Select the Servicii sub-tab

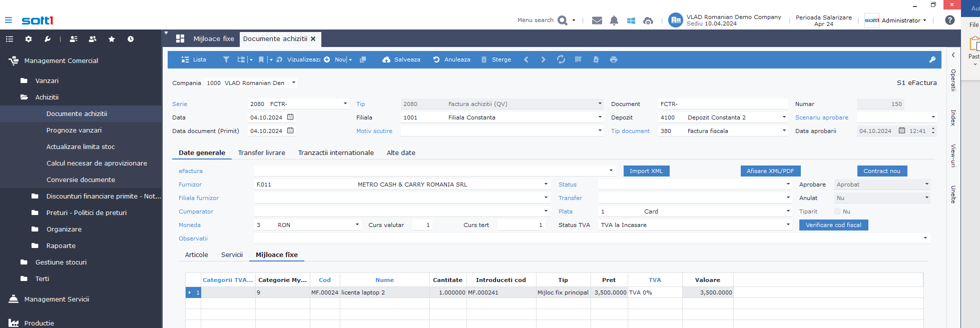232,254
